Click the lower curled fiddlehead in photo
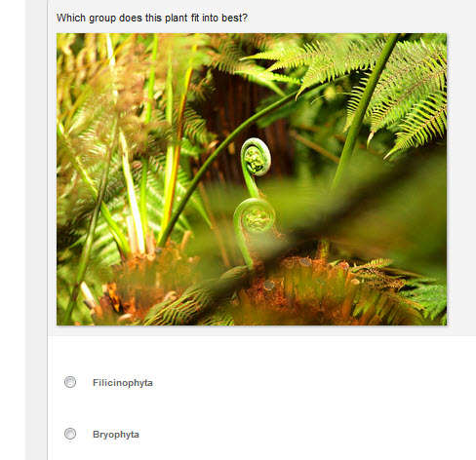This screenshot has width=476, height=460. click(x=255, y=216)
